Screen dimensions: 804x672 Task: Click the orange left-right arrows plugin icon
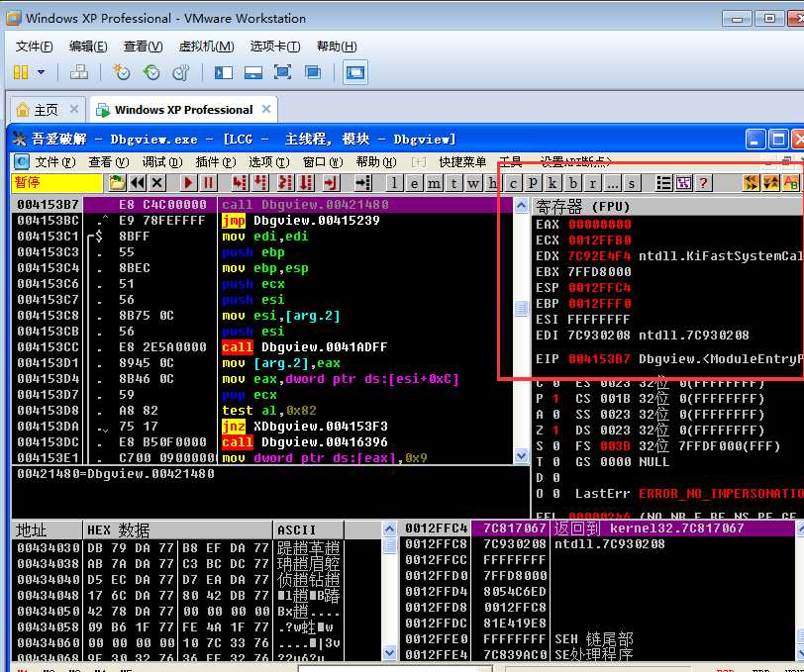point(752,183)
